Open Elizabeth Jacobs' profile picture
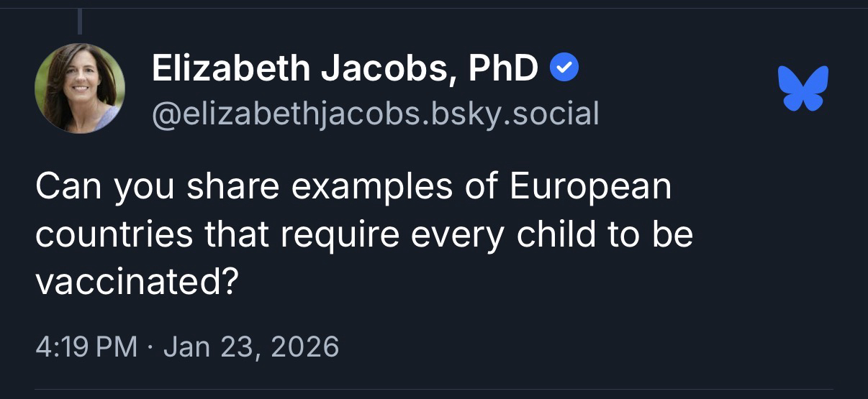The image size is (868, 399). point(80,88)
